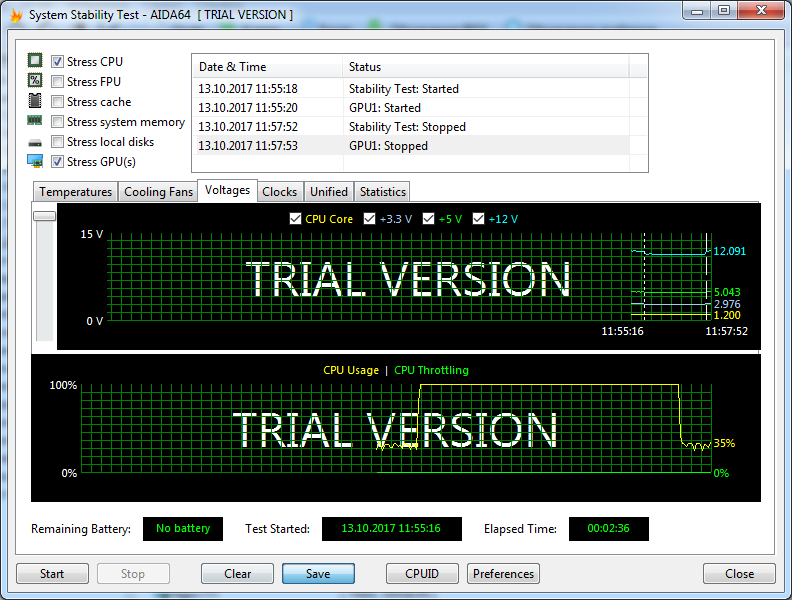Image resolution: width=792 pixels, height=600 pixels.
Task: Click the Test Started date value
Action: tap(391, 529)
